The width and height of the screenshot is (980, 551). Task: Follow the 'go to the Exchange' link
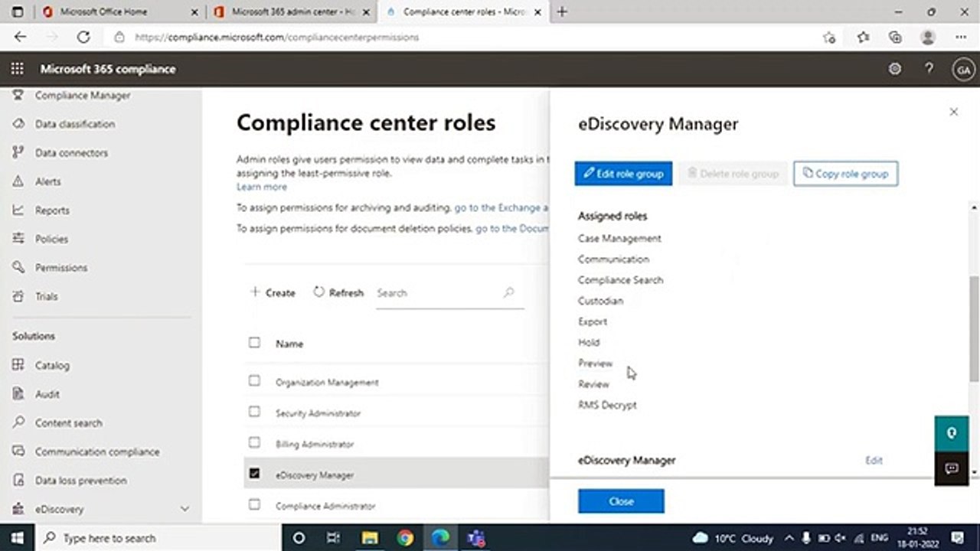tap(501, 207)
